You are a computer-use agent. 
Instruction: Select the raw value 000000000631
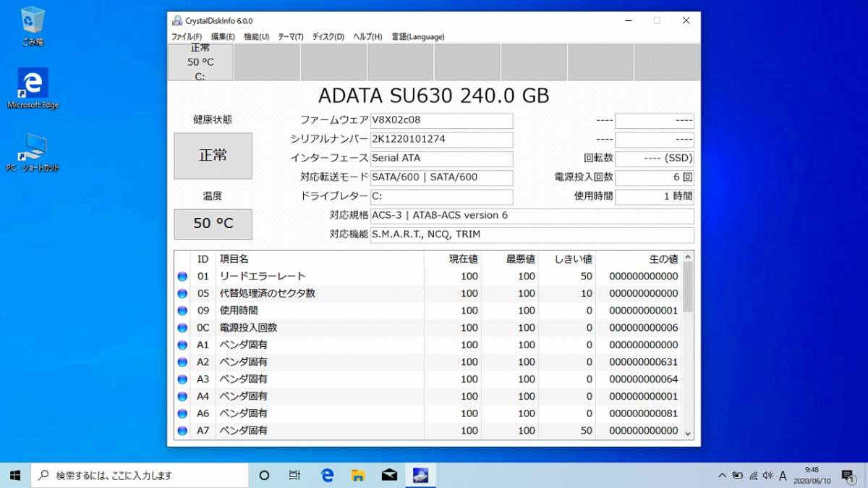click(644, 362)
